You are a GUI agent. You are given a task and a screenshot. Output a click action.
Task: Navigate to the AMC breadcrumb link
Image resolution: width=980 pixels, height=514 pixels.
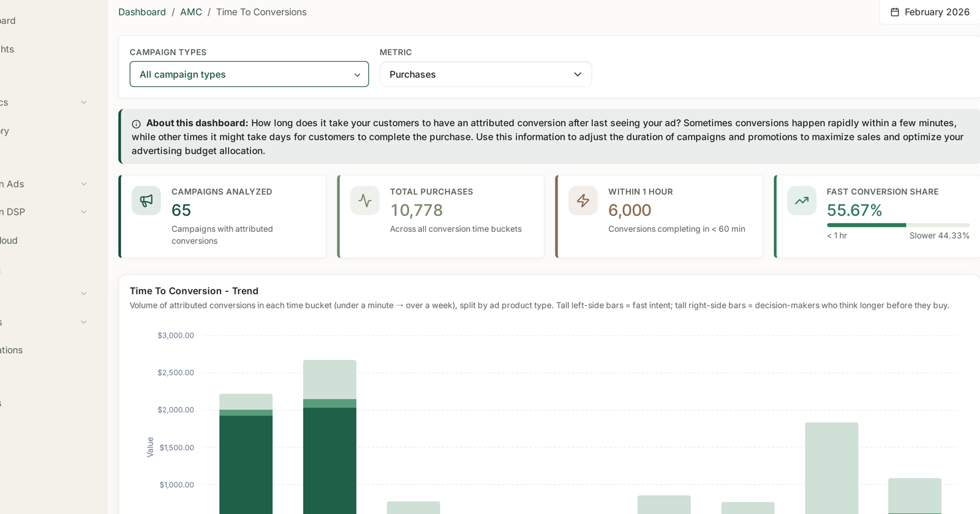pos(191,12)
